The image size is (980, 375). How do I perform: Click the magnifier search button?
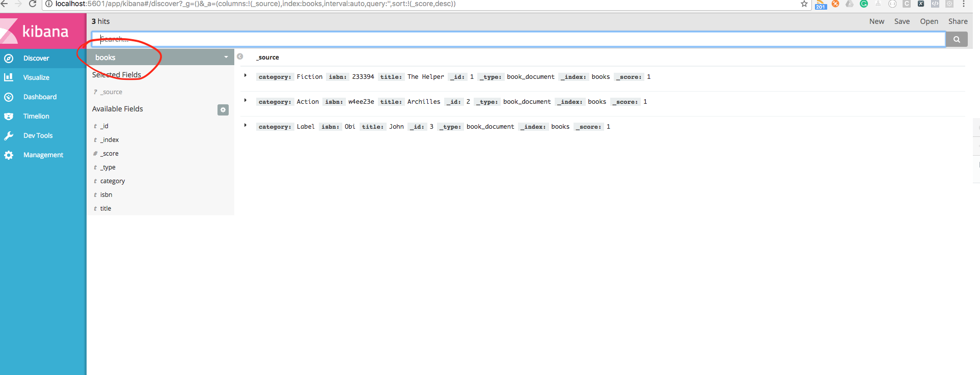coord(957,39)
